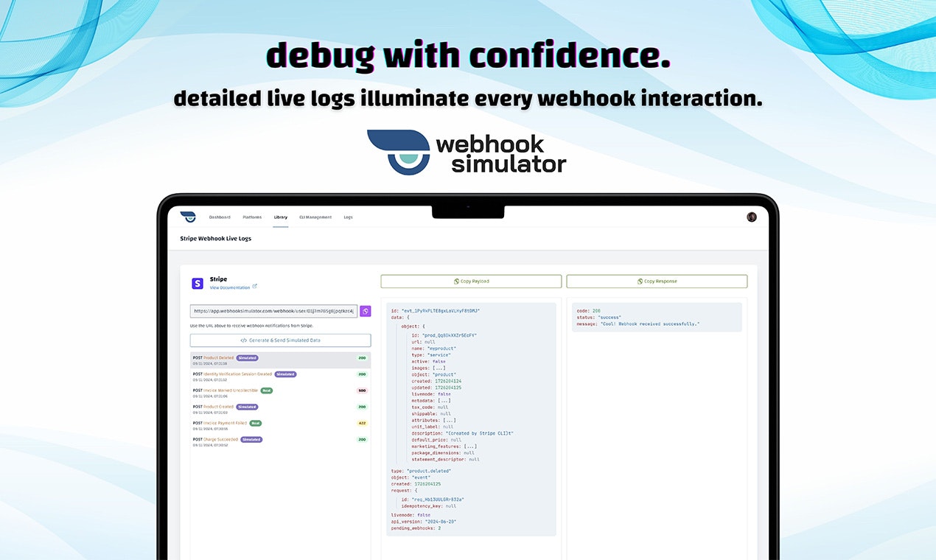
Task: Click the 500 status code badge
Action: point(362,391)
